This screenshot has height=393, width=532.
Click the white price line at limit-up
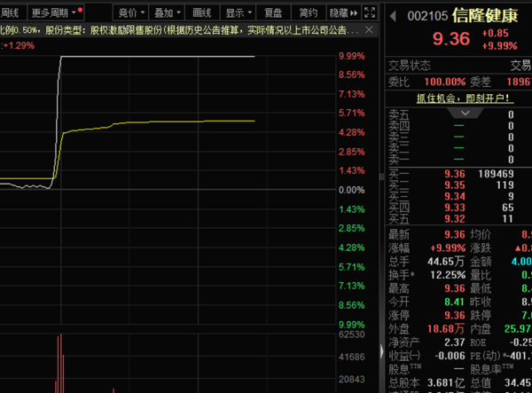tap(158, 57)
